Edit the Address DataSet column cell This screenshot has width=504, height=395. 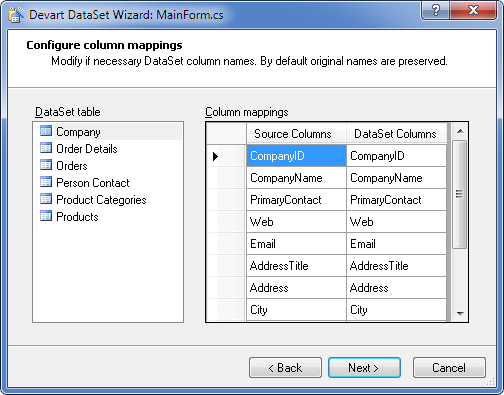(396, 288)
